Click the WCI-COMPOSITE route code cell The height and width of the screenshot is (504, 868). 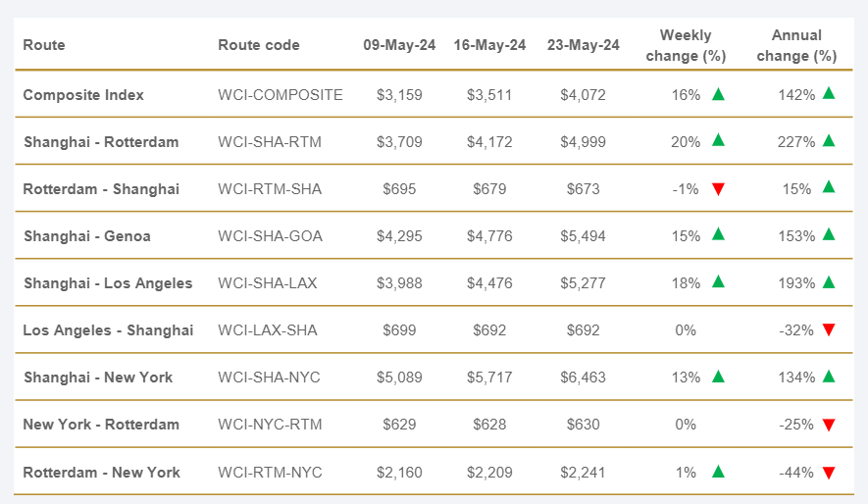pos(281,95)
